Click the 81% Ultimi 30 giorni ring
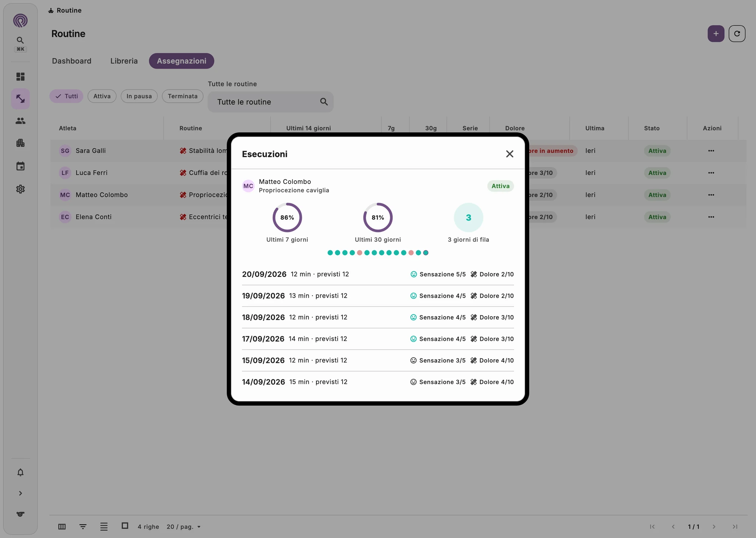Viewport: 756px width, 538px height. 378,218
